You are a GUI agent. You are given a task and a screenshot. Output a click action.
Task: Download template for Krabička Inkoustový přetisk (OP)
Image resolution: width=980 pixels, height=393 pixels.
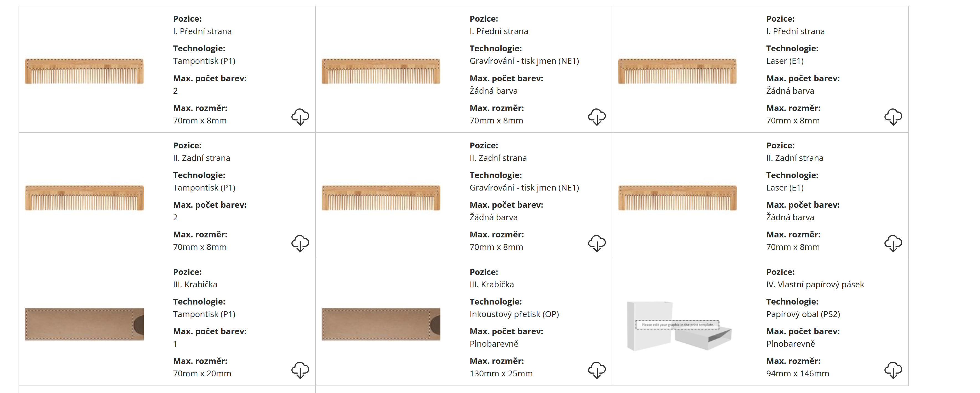pos(597,370)
